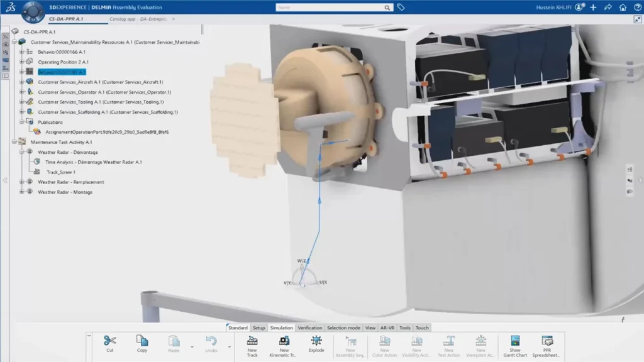644x362 pixels.
Task: Click the plus add icon in top bar
Action: [593, 7]
